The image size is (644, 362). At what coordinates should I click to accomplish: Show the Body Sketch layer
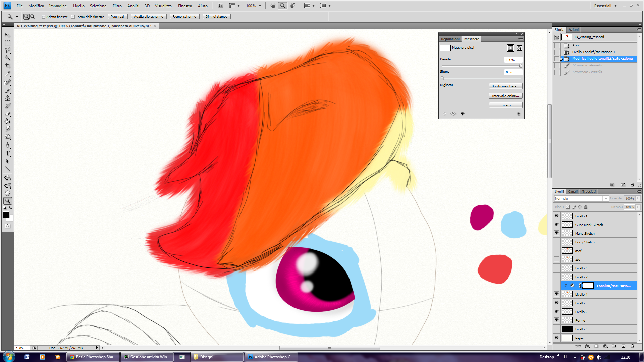[x=557, y=242]
